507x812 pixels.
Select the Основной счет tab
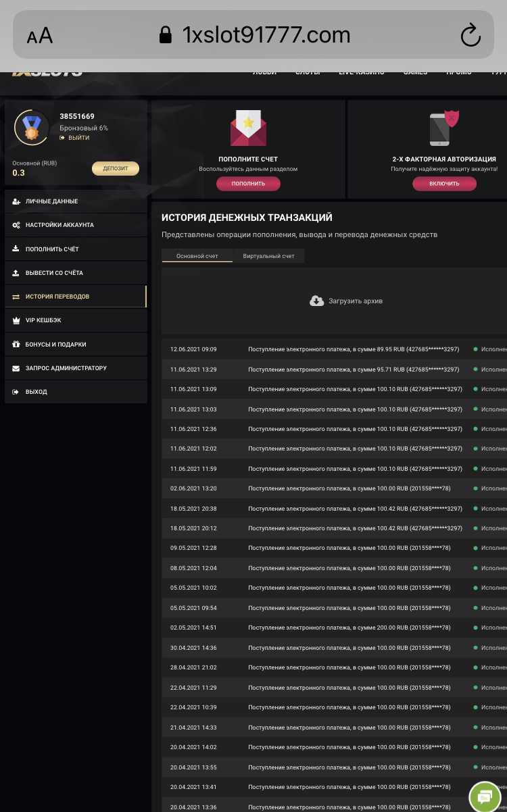click(x=197, y=256)
